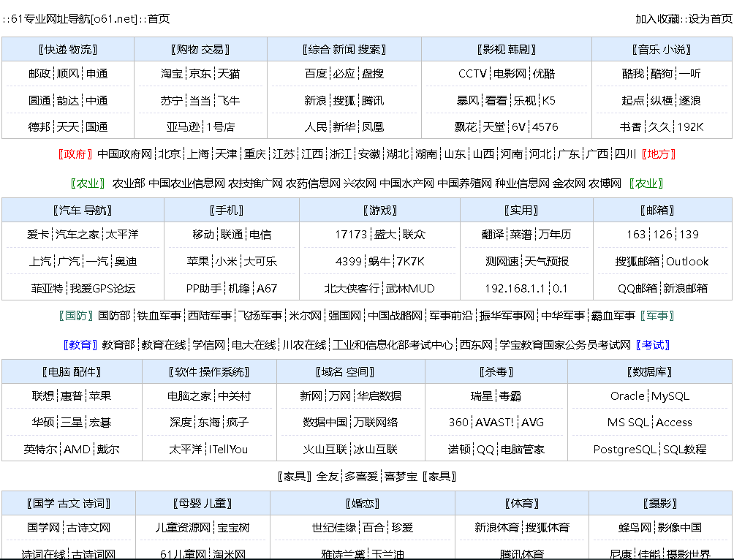
Task: Click the 中关村 software link
Action: pyautogui.click(x=234, y=396)
